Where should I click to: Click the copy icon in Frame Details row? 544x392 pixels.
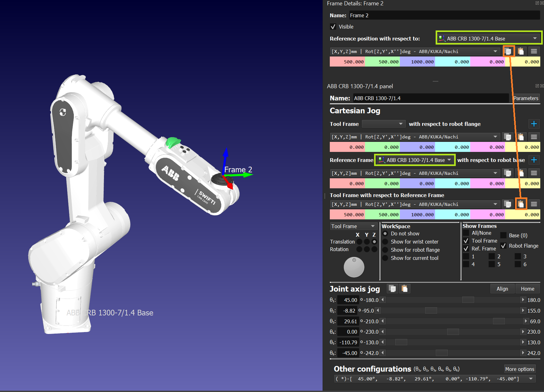[508, 51]
